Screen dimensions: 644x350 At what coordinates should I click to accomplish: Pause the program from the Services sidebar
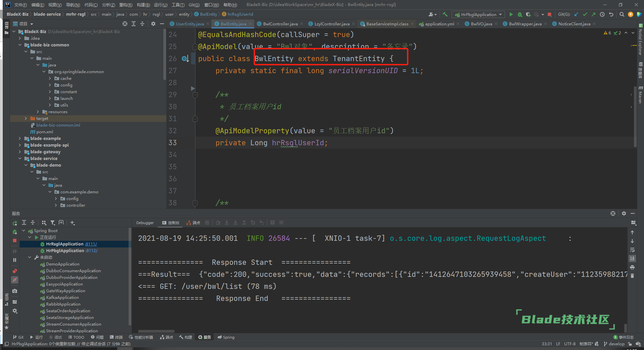[15, 260]
